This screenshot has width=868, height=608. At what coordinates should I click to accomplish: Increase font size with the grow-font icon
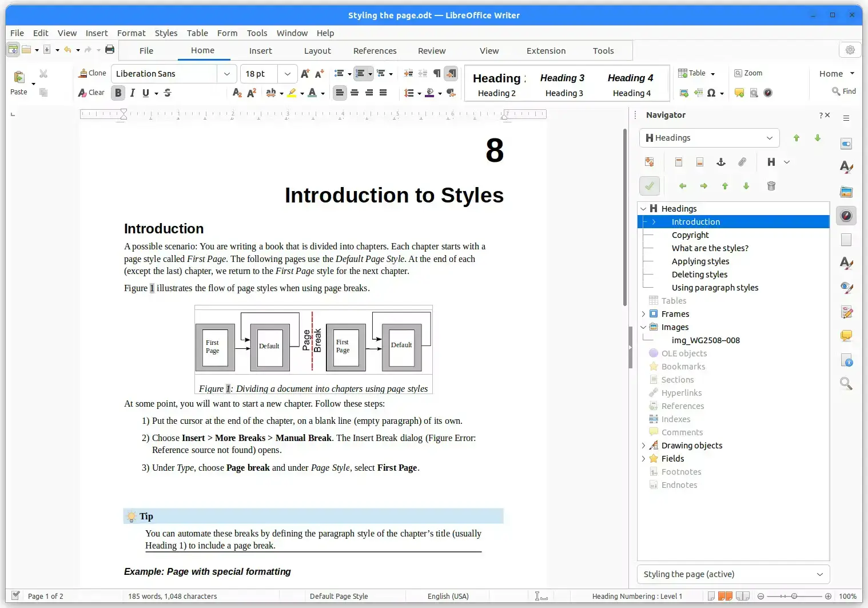tap(305, 74)
